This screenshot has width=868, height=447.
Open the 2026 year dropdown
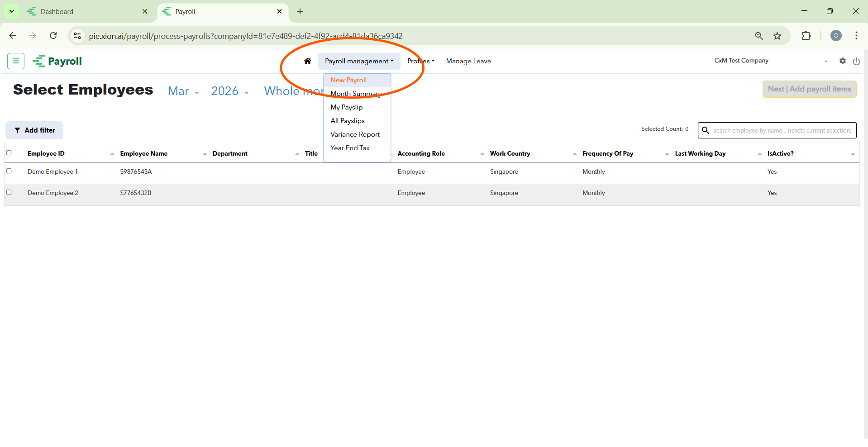(x=229, y=91)
